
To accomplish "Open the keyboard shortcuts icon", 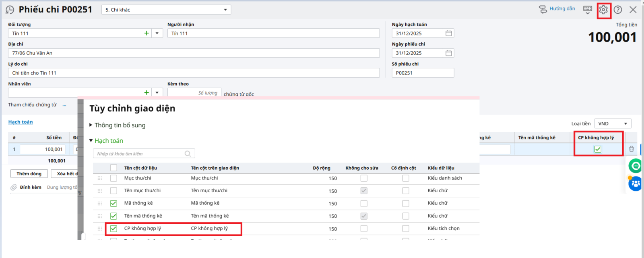I will [588, 9].
